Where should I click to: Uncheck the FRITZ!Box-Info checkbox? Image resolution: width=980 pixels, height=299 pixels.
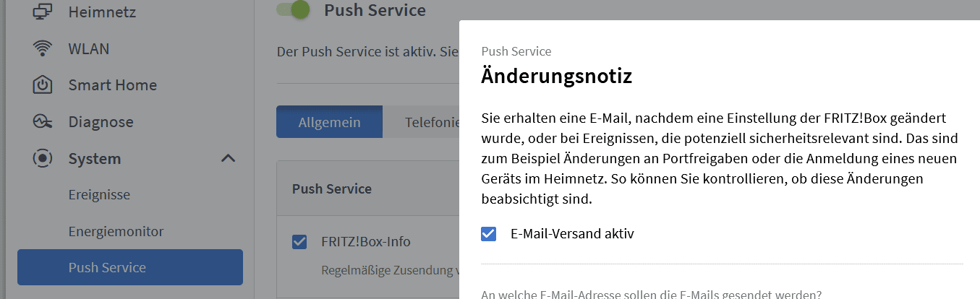coord(299,242)
